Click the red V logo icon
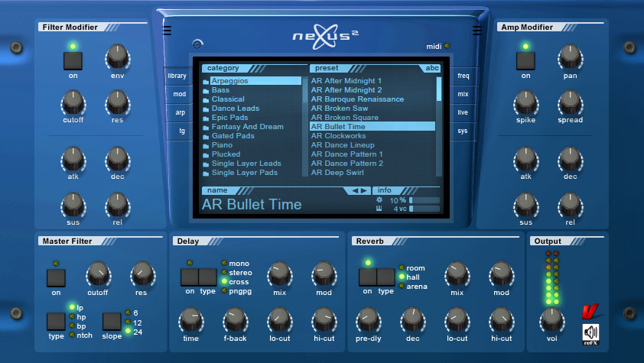This screenshot has width=644, height=363. point(589,313)
